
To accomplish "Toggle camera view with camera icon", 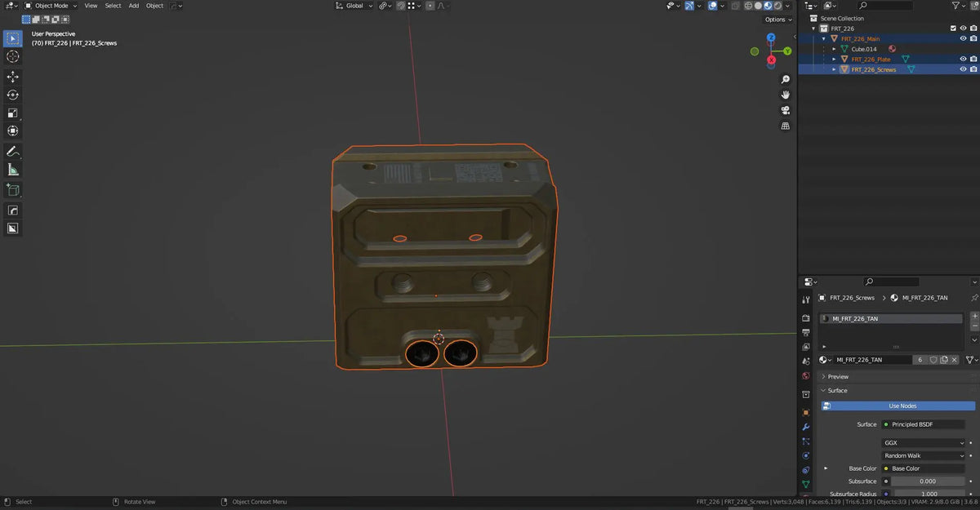I will [x=786, y=110].
